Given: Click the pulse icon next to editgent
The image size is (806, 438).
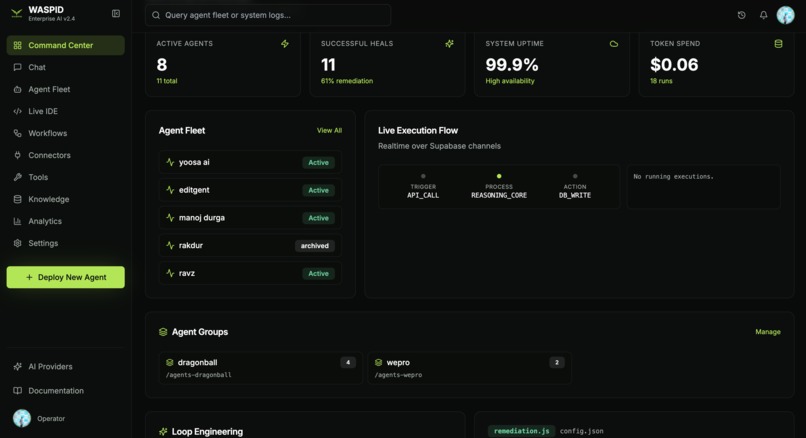Looking at the screenshot, I should [170, 190].
